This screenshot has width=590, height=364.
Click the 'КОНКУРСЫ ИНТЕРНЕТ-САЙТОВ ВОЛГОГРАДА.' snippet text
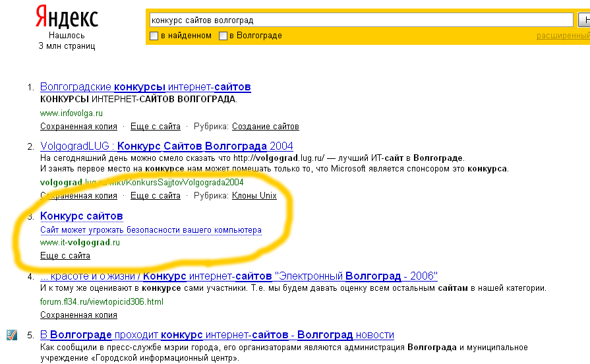pos(138,100)
